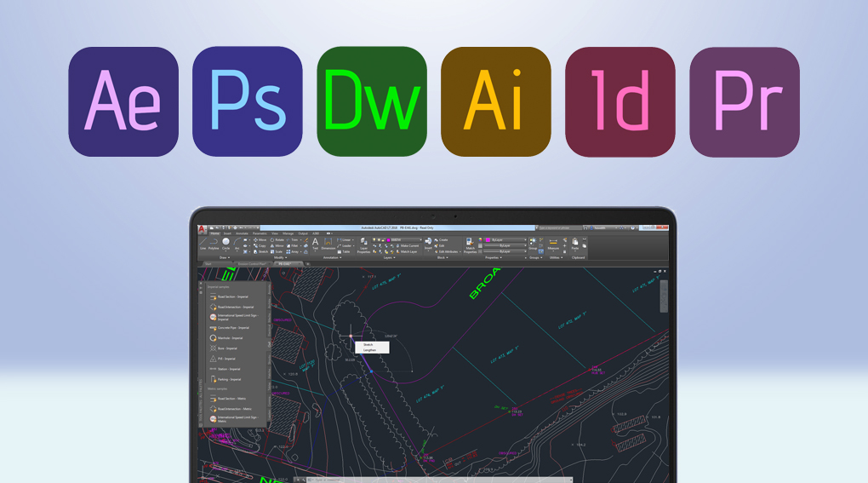This screenshot has height=483, width=868.
Task: Open the Annotate ribbon tab
Action: pyautogui.click(x=242, y=233)
